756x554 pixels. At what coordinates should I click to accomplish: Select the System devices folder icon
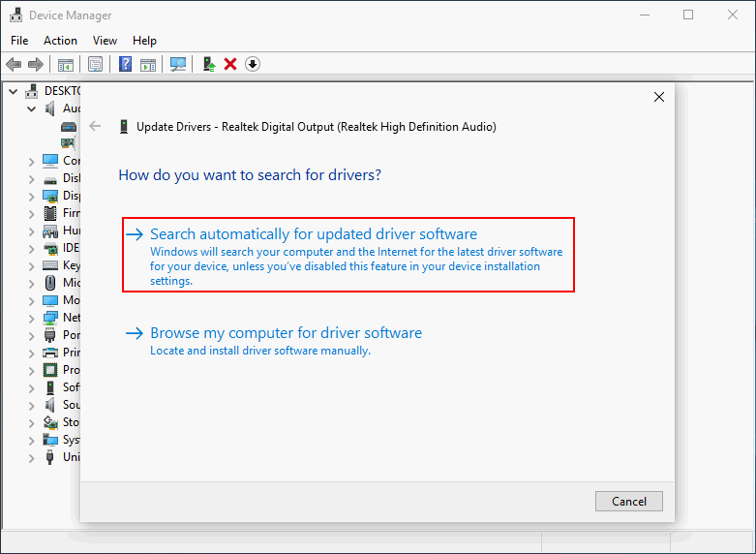tap(50, 440)
